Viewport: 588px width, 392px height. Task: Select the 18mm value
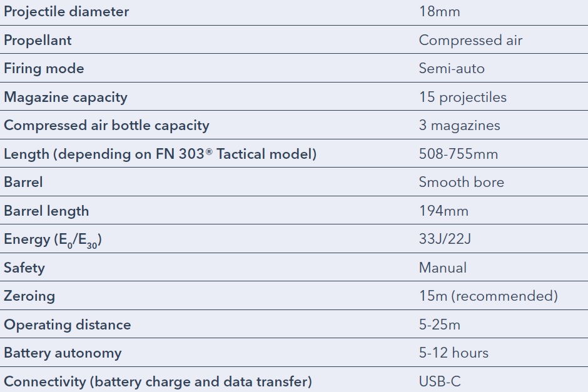pos(440,12)
